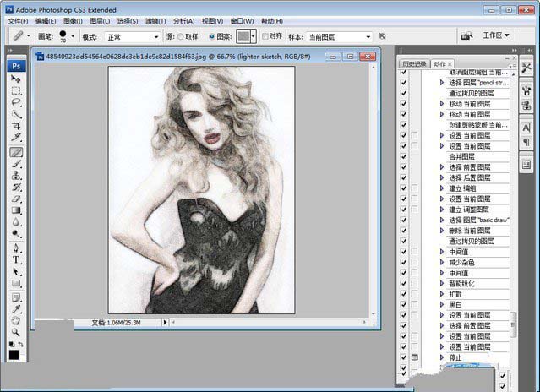This screenshot has height=392, width=540.
Task: Select the History Brush tool
Action: (x=16, y=188)
